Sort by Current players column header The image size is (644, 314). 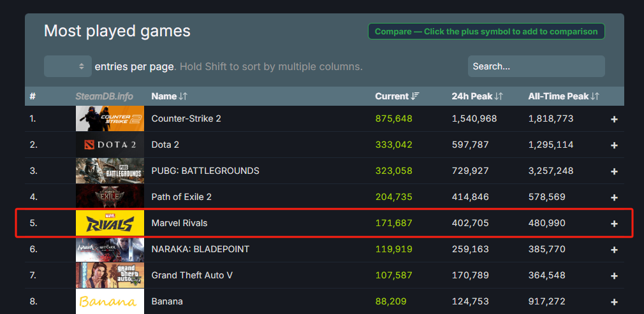[397, 96]
